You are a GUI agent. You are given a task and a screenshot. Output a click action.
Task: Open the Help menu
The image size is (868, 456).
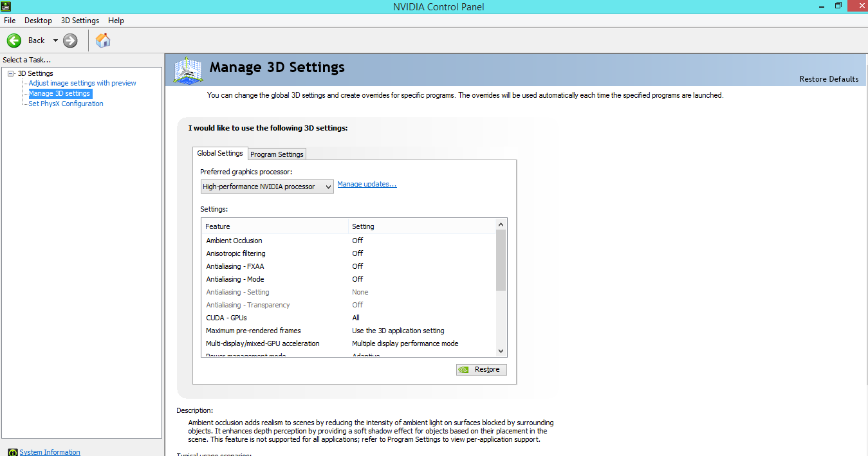pos(116,21)
